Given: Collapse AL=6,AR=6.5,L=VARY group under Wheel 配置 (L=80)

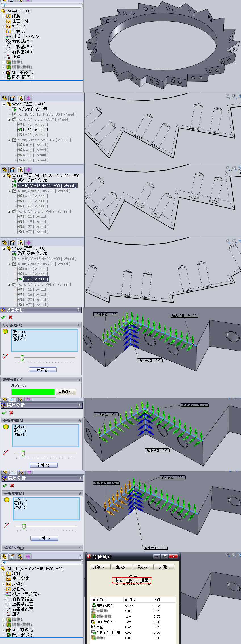Looking at the screenshot, I should 9,119.
